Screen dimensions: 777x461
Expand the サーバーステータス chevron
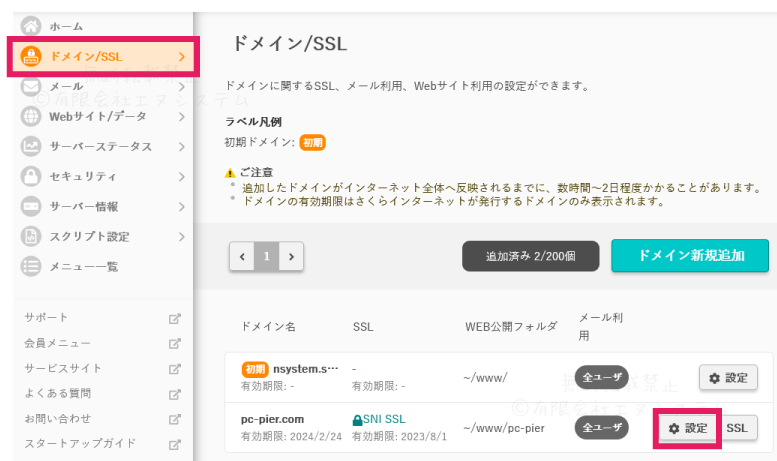pyautogui.click(x=182, y=147)
